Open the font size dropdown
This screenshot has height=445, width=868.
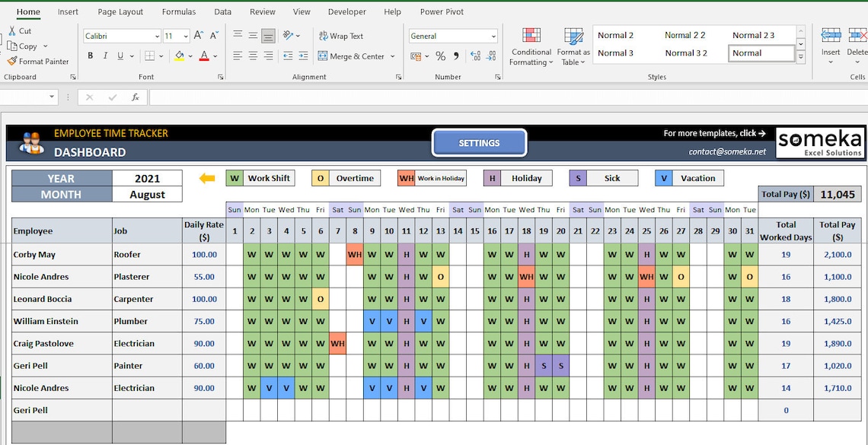click(x=185, y=36)
